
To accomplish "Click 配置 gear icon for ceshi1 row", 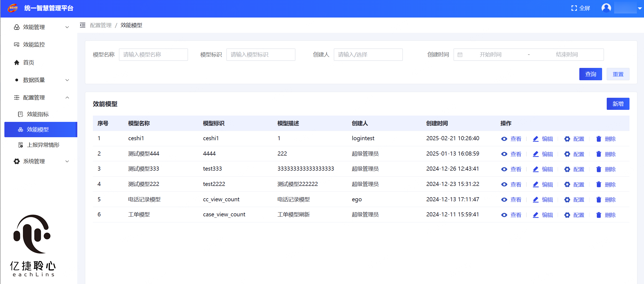I will [x=567, y=139].
